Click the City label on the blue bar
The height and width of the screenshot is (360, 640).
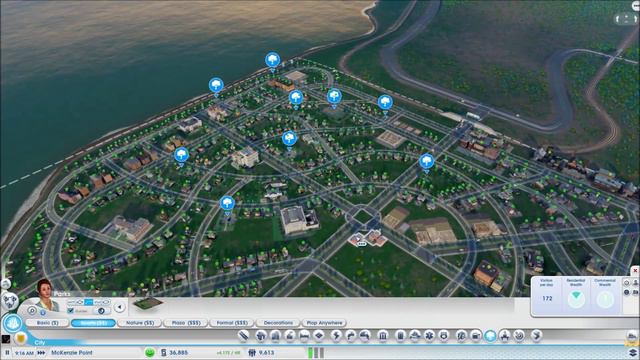coord(40,342)
